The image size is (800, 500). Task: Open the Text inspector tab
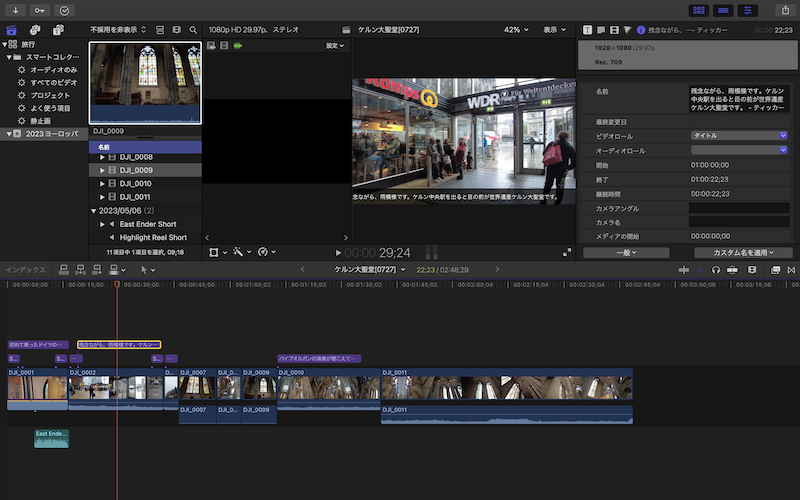[601, 30]
